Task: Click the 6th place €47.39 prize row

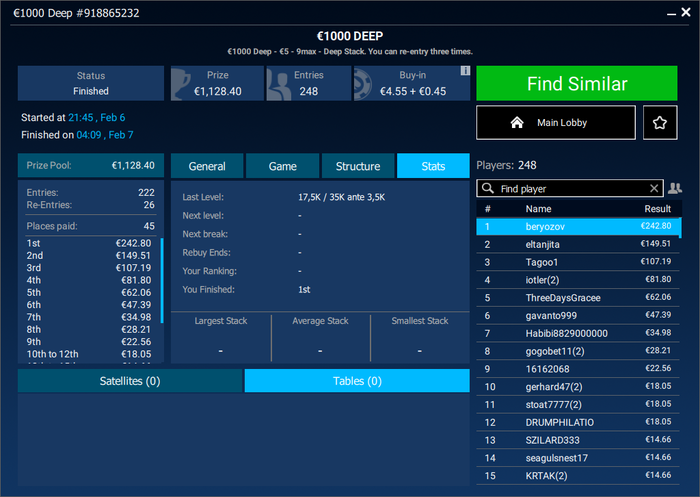Action: 89,305
